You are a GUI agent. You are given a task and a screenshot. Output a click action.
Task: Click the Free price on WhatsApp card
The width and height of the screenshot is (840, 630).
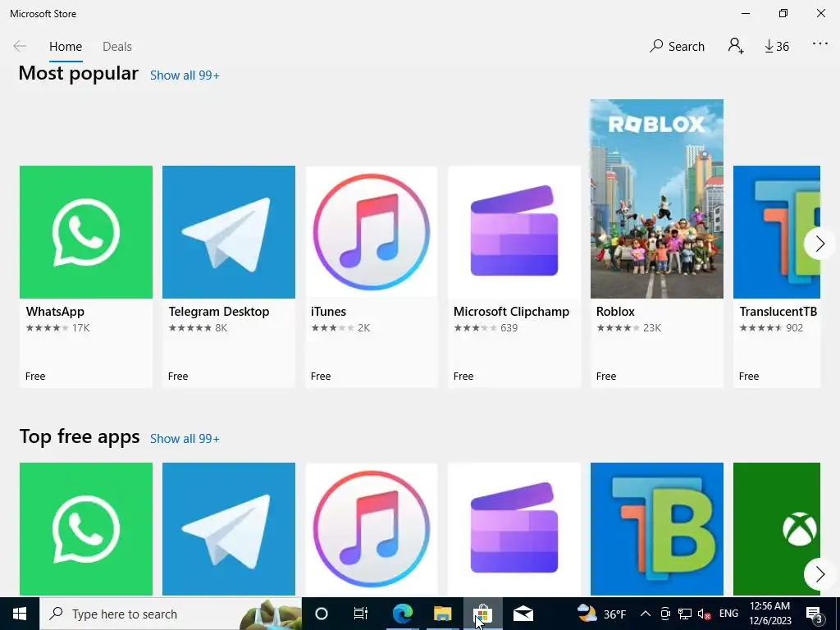(35, 377)
